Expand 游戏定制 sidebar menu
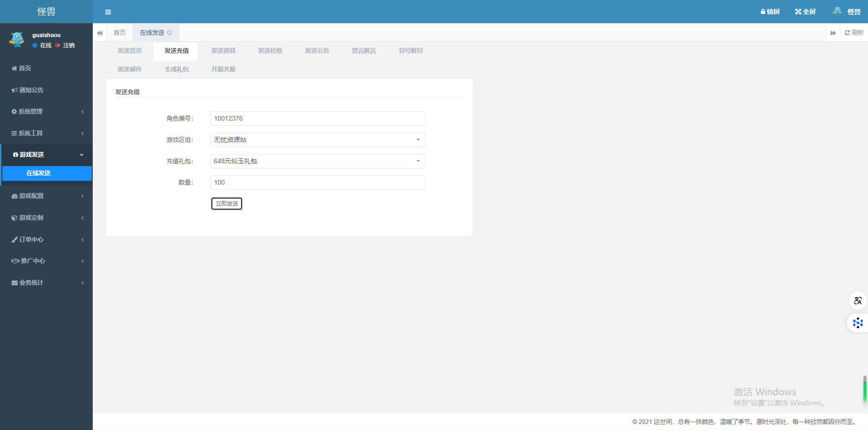Viewport: 868px width, 430px height. click(46, 218)
